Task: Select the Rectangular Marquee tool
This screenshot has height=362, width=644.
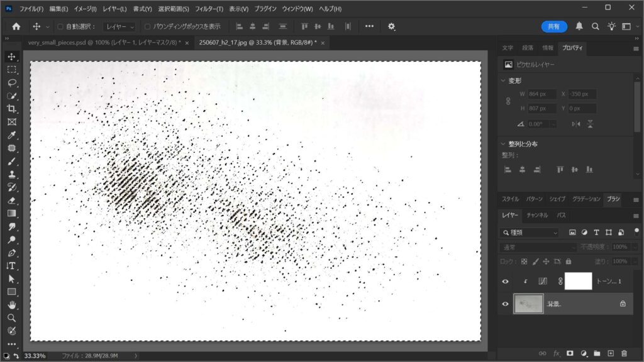Action: point(11,69)
